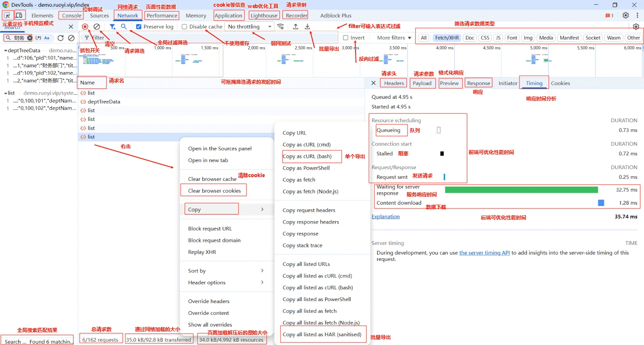The width and height of the screenshot is (644, 345).
Task: Expand the More filters dropdown
Action: point(394,38)
